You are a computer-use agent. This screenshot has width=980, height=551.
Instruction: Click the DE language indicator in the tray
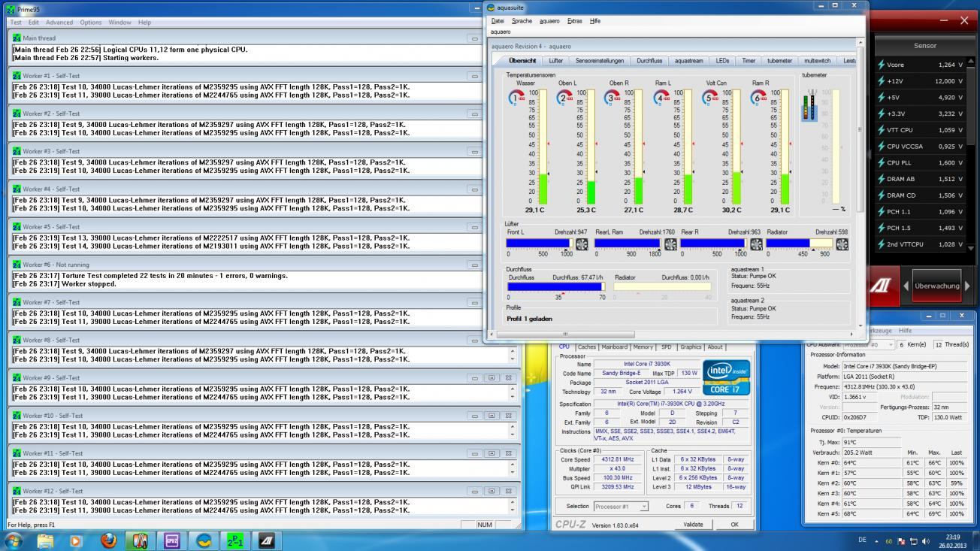[x=862, y=540]
